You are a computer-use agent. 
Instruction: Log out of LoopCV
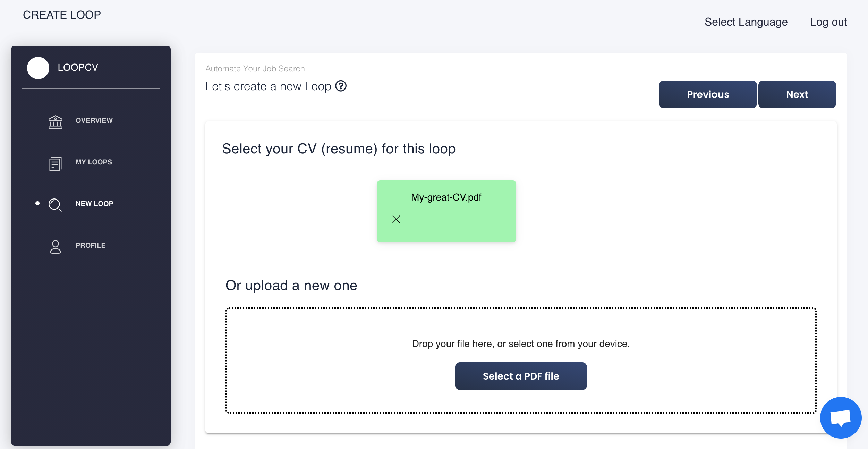coord(829,22)
